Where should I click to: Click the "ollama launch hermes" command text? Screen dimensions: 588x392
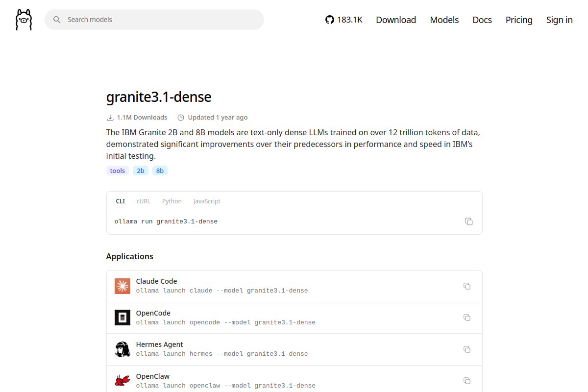[222, 354]
